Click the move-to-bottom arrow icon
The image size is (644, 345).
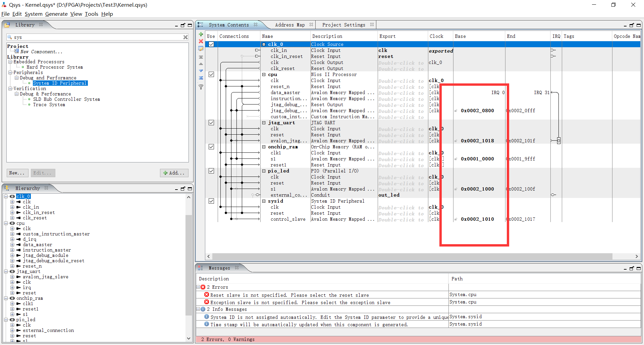pyautogui.click(x=201, y=78)
